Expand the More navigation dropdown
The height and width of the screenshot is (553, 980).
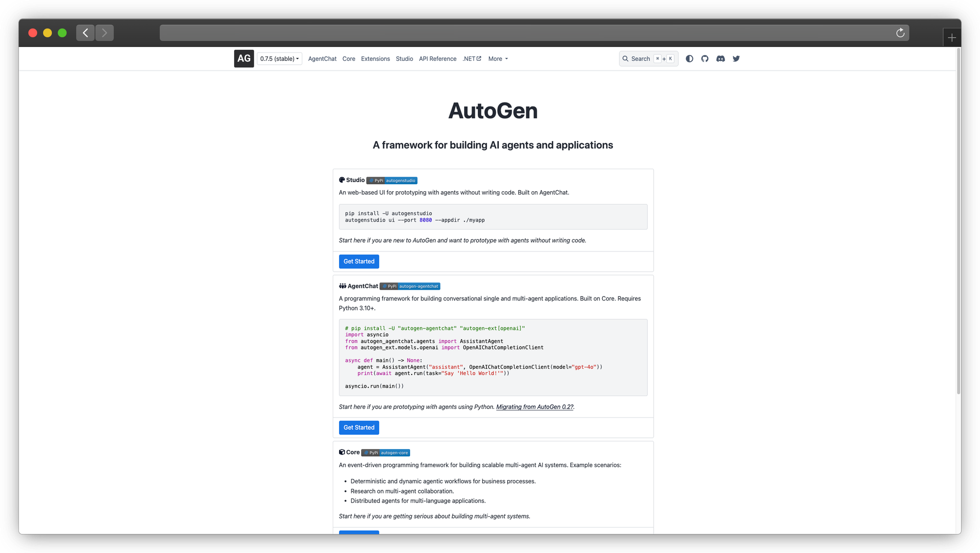498,59
